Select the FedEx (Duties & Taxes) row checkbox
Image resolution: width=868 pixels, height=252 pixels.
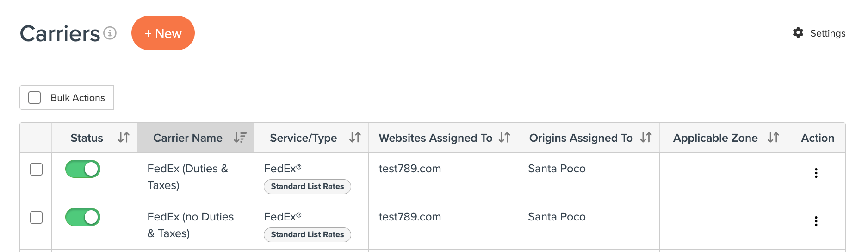(x=36, y=170)
